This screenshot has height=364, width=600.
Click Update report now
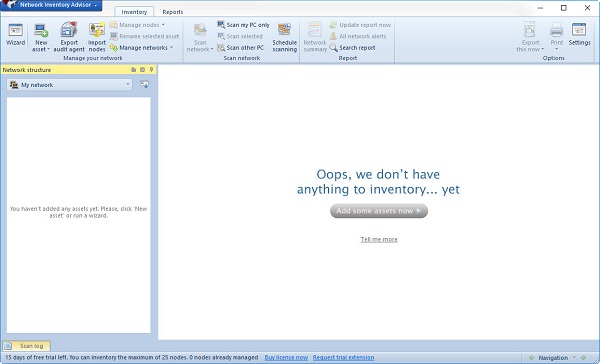tap(360, 25)
